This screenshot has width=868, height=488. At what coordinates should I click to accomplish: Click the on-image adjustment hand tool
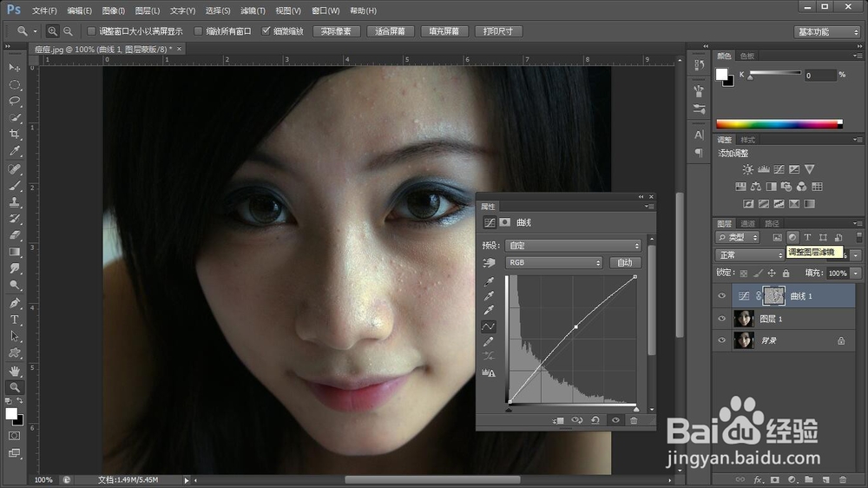tap(489, 262)
